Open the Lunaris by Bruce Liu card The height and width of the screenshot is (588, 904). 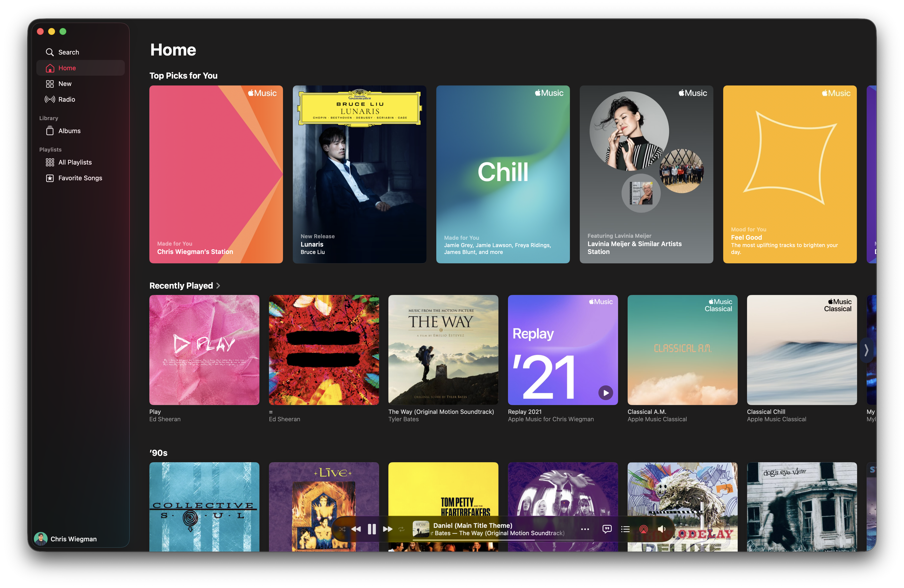(x=359, y=174)
